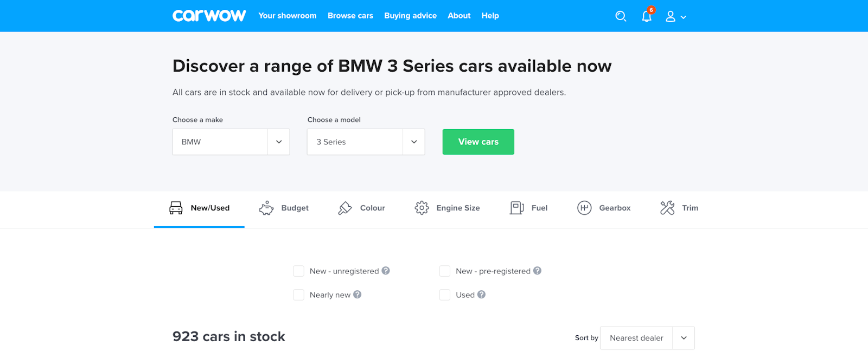868x364 pixels.
Task: Click the help icon next to Used
Action: (x=481, y=295)
